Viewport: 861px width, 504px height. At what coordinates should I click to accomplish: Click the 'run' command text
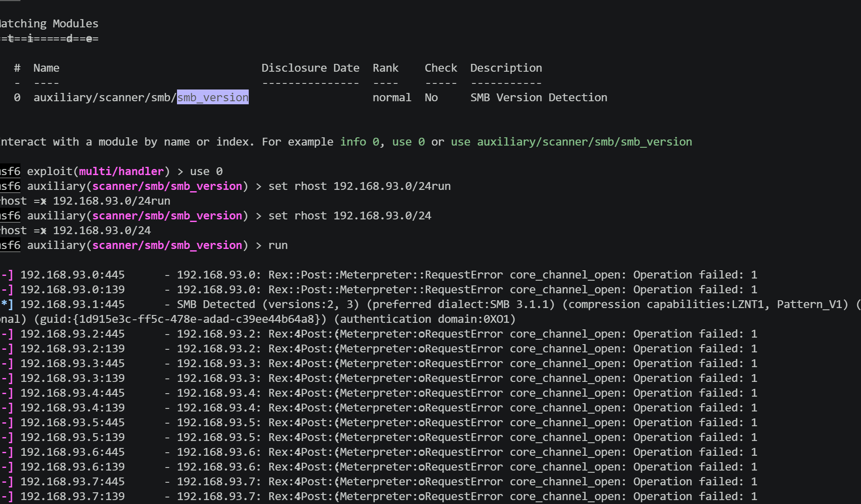(278, 245)
